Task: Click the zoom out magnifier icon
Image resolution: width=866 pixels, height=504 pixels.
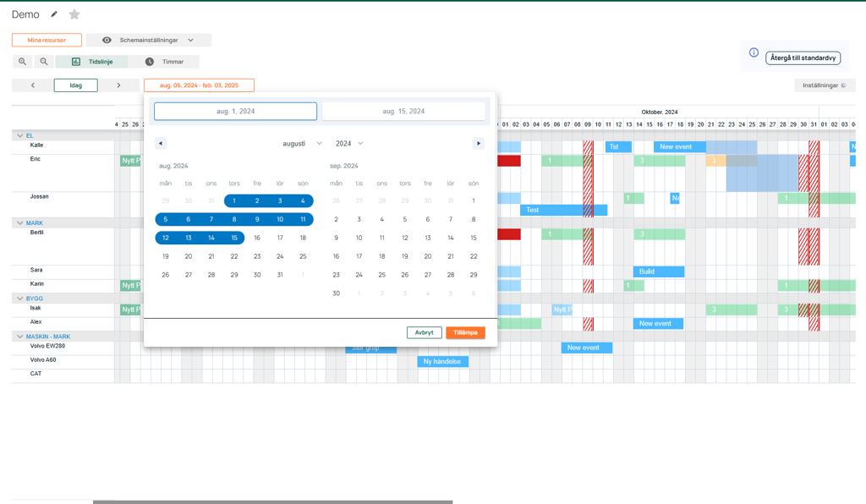Action: 44,62
